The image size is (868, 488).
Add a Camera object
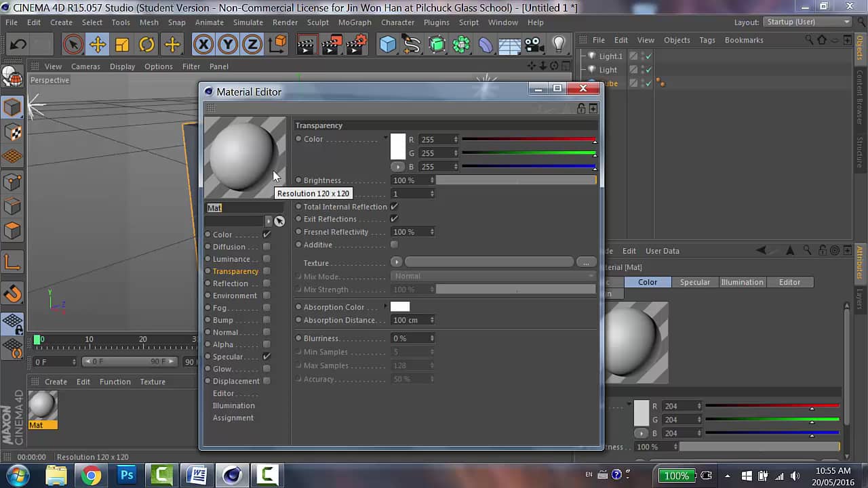tap(534, 45)
